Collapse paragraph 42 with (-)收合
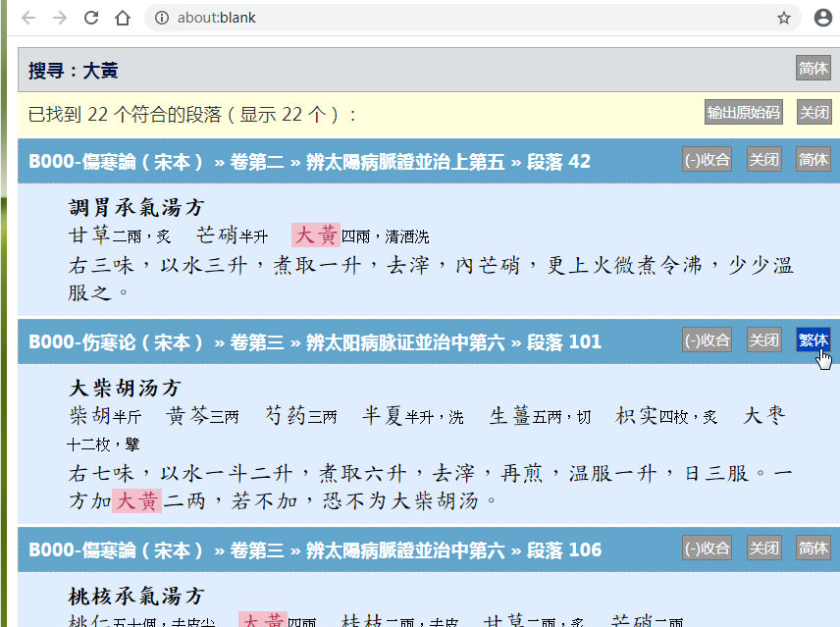This screenshot has height=627, width=840. 707,160
